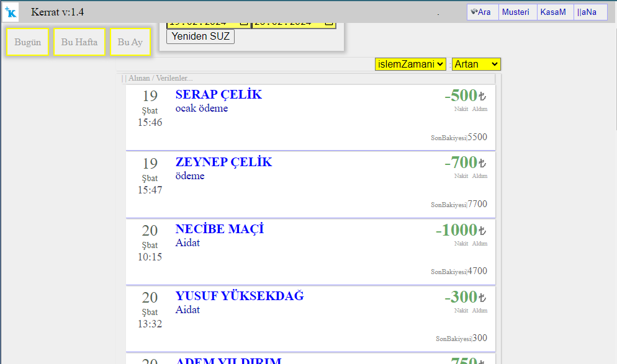Screen dimensions: 617x364
Task: Select NECİBE MAÇİ customer name
Action: 220,229
